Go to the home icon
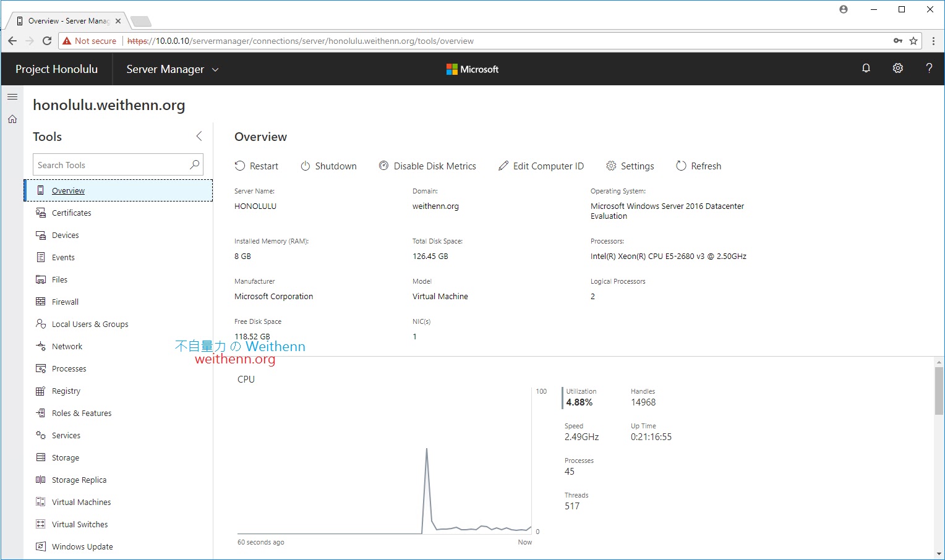Screen dimensions: 945x560 tap(12, 119)
